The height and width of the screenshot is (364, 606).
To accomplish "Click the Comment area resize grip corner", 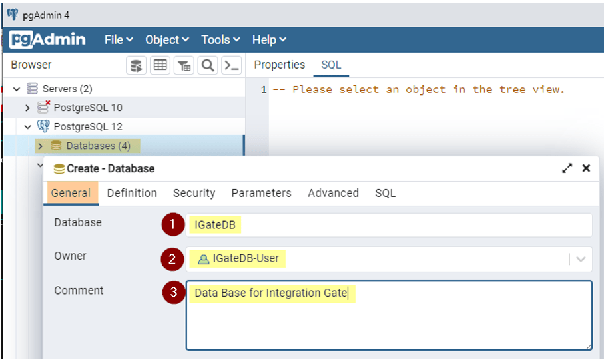I will 588,346.
